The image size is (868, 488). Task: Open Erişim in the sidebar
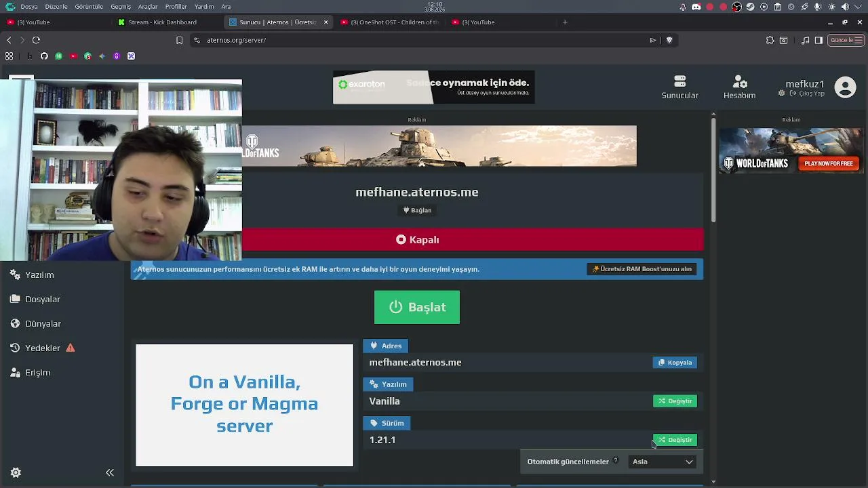(31, 372)
